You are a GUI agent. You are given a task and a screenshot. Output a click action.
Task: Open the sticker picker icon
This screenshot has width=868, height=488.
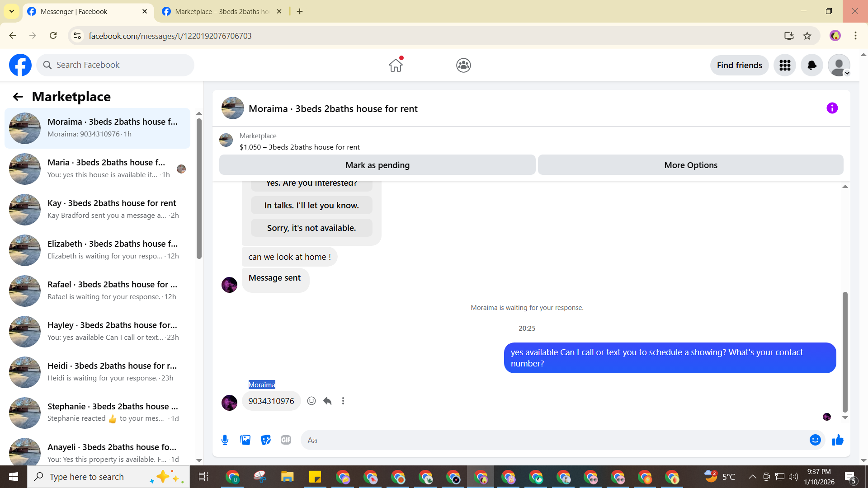click(x=266, y=440)
